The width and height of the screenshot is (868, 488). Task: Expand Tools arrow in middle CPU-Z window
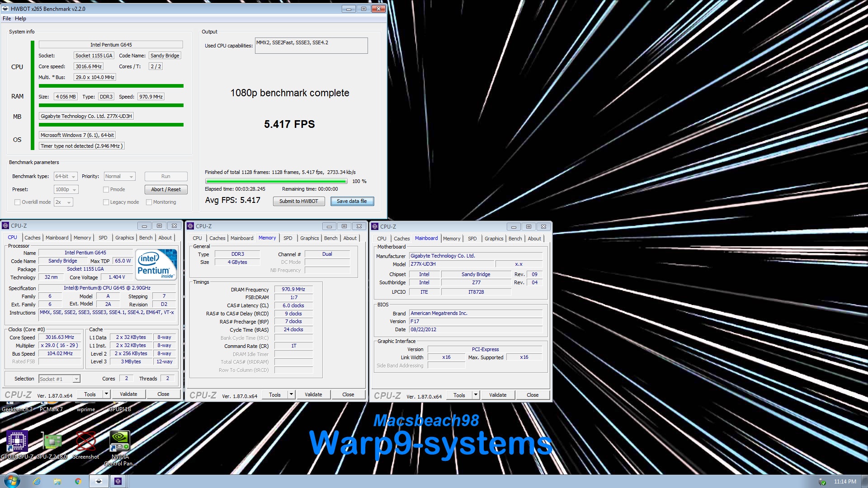click(x=291, y=394)
